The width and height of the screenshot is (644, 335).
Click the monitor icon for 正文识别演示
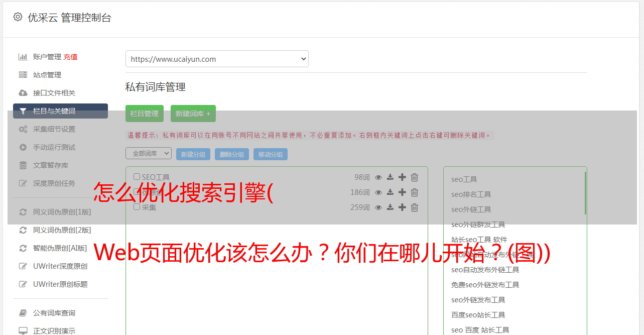tap(23, 331)
